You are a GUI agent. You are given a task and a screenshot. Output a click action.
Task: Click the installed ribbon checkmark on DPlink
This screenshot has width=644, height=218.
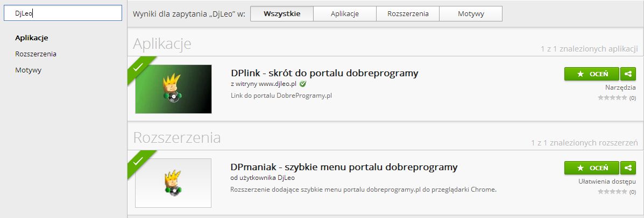point(138,67)
